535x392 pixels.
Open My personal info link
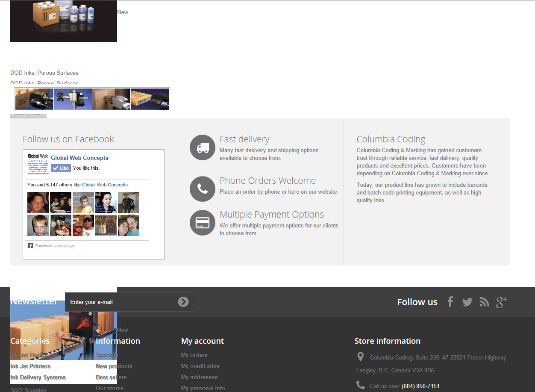point(203,388)
